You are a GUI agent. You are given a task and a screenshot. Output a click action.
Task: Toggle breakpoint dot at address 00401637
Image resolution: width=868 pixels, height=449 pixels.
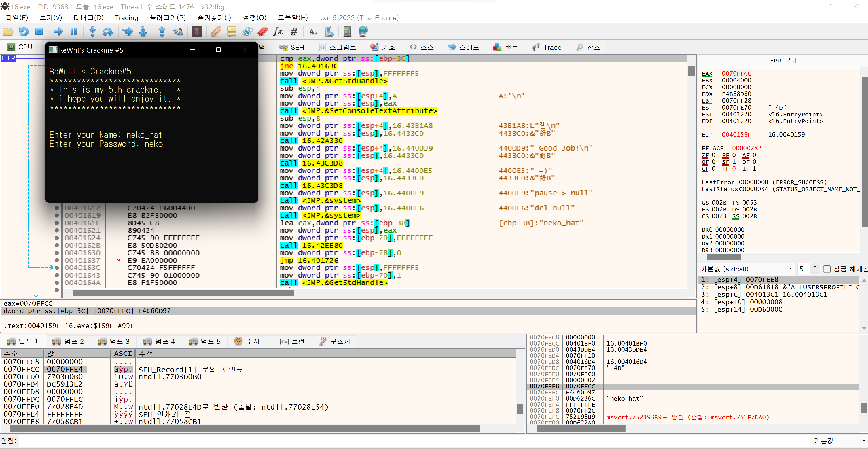point(57,260)
